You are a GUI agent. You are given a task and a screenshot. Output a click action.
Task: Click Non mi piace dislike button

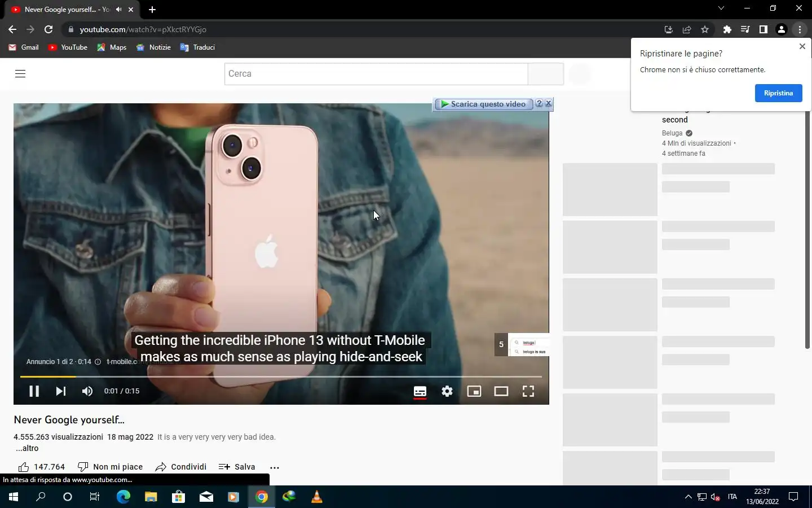[110, 467]
